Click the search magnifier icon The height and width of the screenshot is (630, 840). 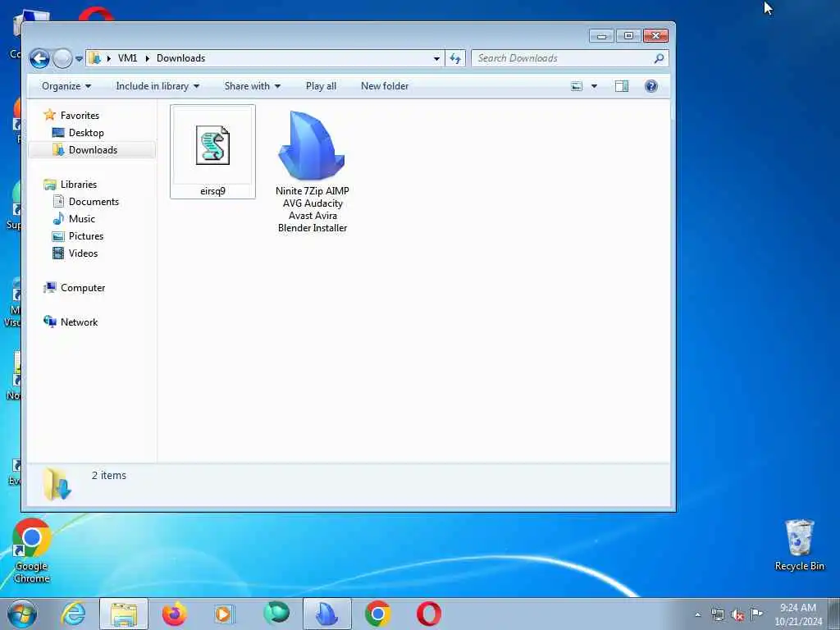(659, 58)
